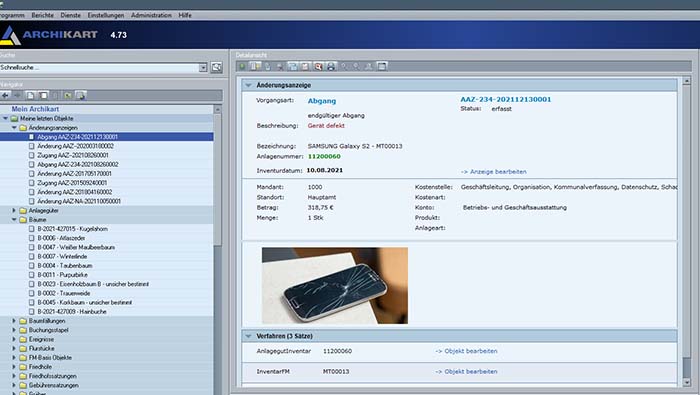Click the Friedhöfe folder icon
Viewport: 700px width, 395px height.
coord(23,367)
